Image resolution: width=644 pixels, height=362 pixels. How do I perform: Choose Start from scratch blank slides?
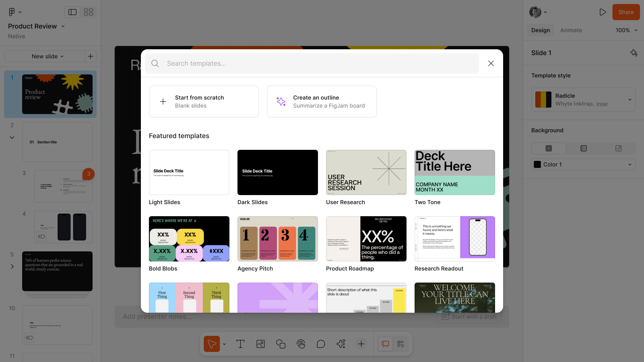coord(204,102)
